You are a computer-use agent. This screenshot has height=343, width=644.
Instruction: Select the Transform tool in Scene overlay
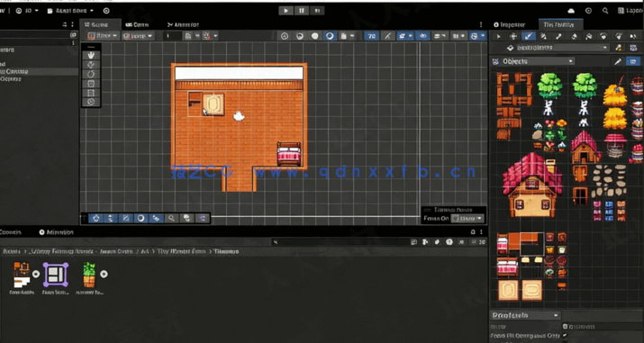pos(91,102)
